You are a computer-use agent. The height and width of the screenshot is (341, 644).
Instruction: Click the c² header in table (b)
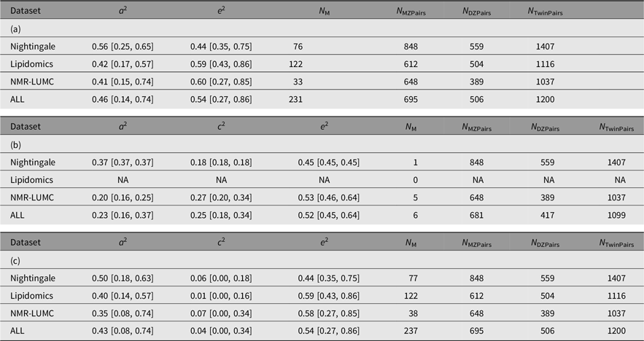(x=221, y=127)
